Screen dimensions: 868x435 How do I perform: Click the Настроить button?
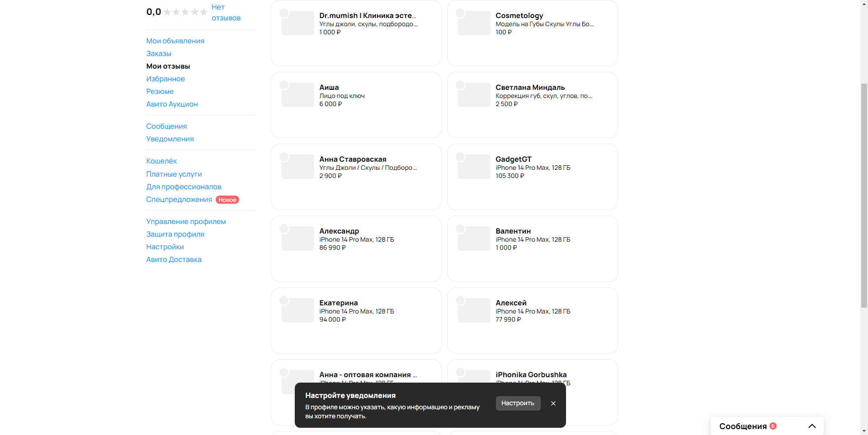tap(518, 403)
